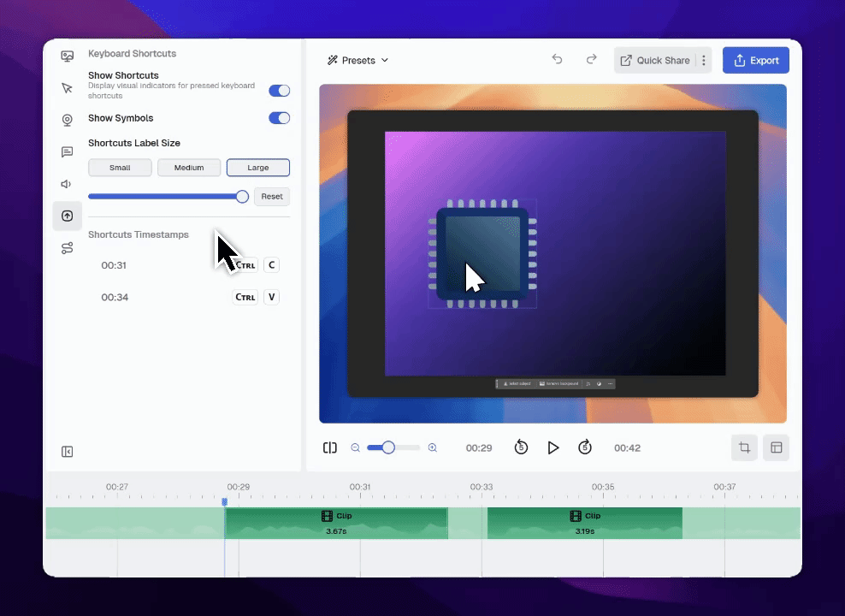Click the split clip icon
This screenshot has height=616, width=845.
[330, 447]
